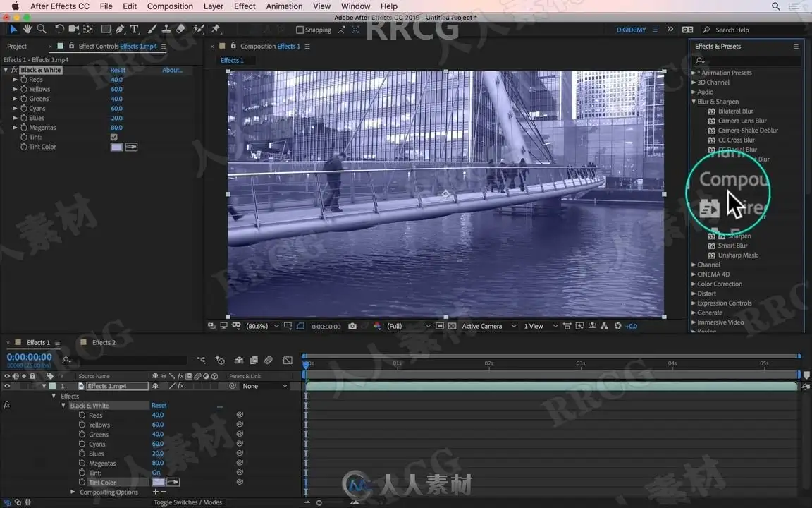Open the Composition menu
812x508 pixels.
point(170,6)
